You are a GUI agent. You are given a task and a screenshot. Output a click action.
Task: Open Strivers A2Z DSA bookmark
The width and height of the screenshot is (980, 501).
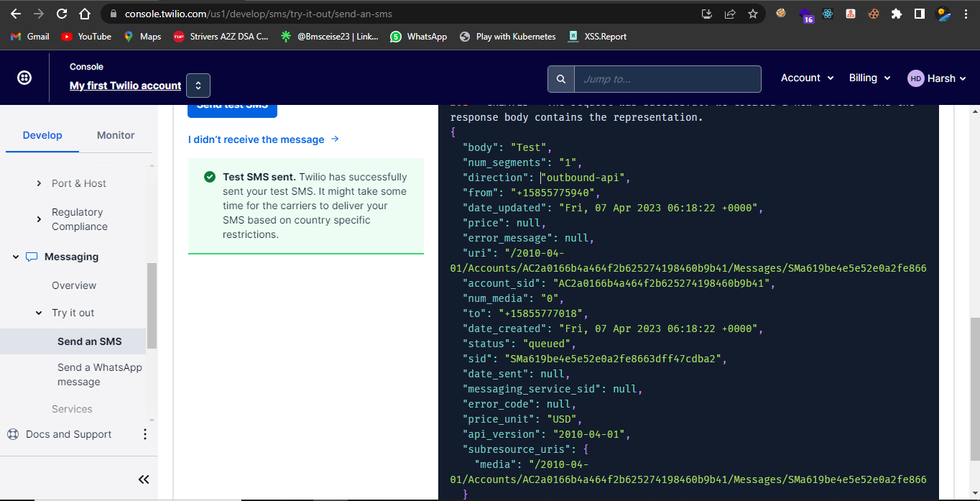pos(221,37)
